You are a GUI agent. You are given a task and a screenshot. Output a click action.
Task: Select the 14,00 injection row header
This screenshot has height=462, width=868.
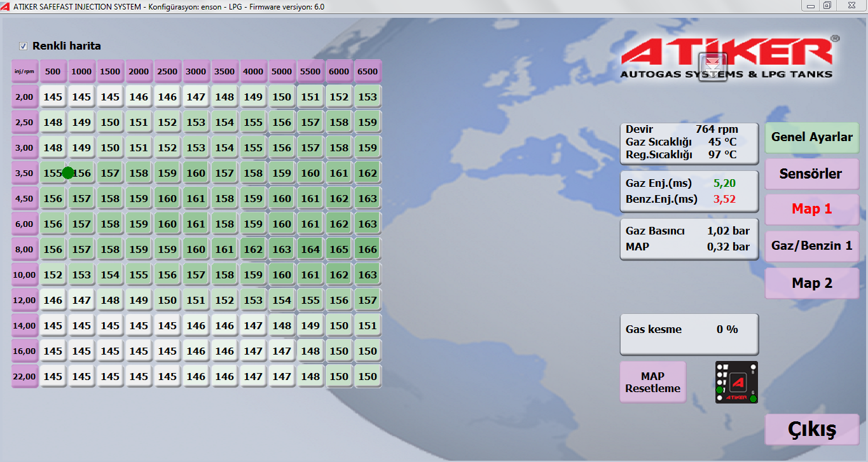[25, 325]
